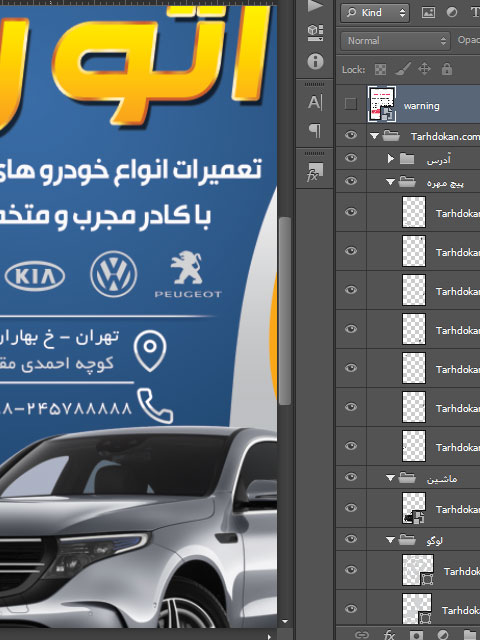Image resolution: width=480 pixels, height=640 pixels.
Task: Click car layer thumbnail in ماشین group
Action: tap(414, 508)
